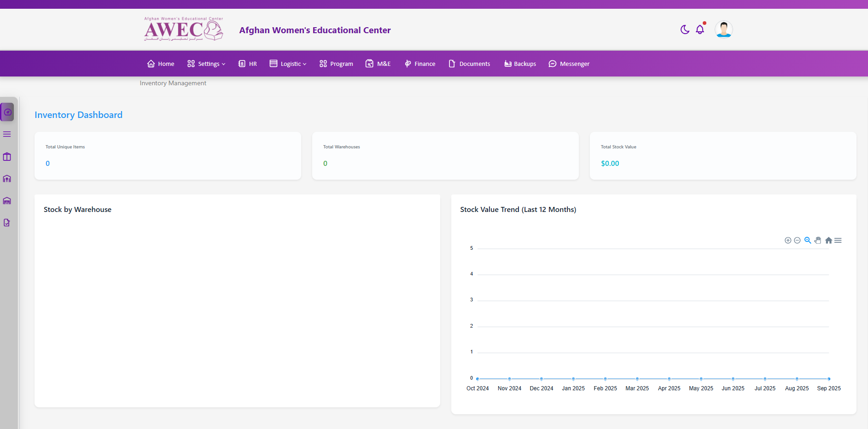Screen dimensions: 868x429
Task: Go to the HR section
Action: (x=247, y=64)
